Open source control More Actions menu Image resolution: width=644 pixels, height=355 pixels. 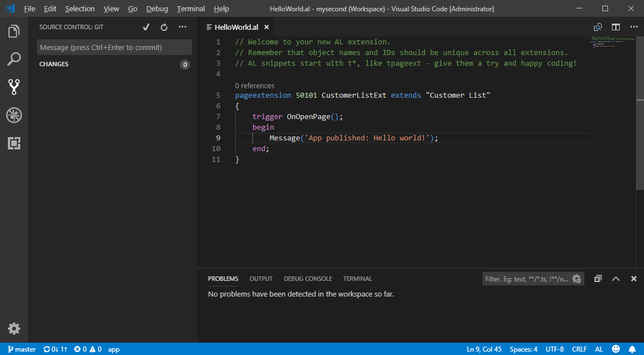[x=182, y=27]
